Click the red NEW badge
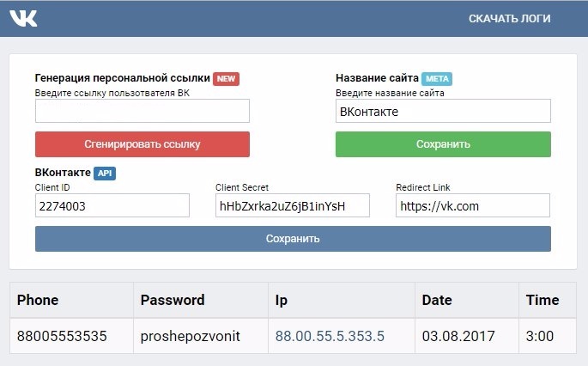This screenshot has width=588, height=366. [226, 79]
